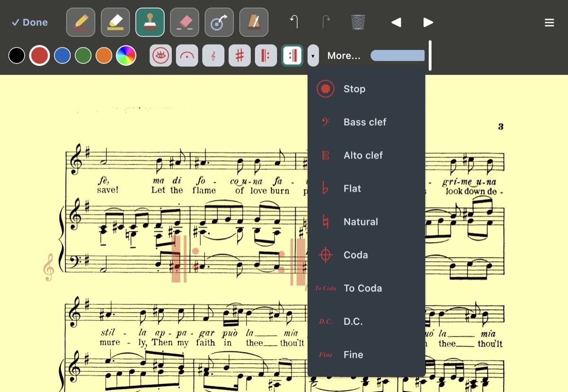Pick the blue color swatch
The height and width of the screenshot is (392, 568).
click(x=62, y=55)
